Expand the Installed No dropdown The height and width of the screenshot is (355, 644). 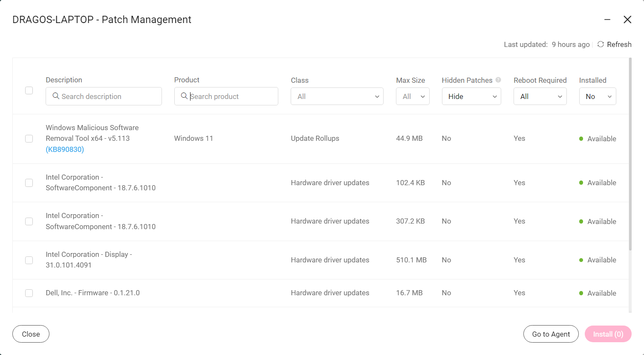[x=598, y=96]
